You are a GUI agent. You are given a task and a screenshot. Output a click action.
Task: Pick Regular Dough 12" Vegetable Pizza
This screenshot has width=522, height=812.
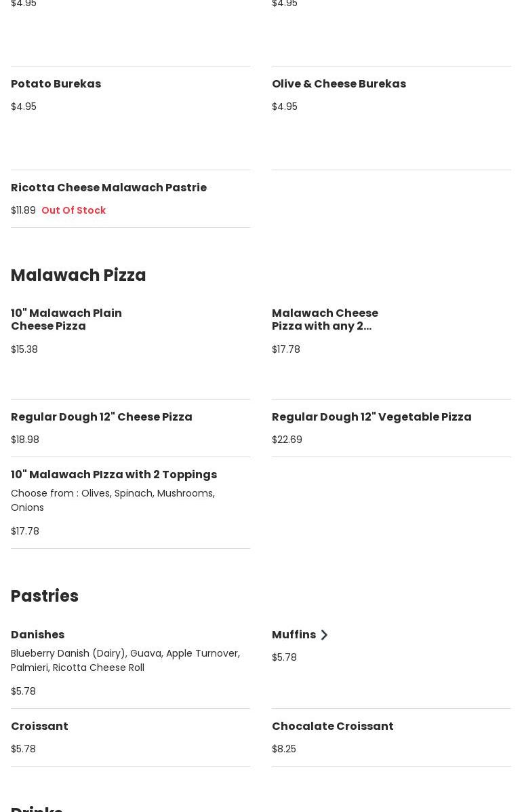click(x=371, y=417)
